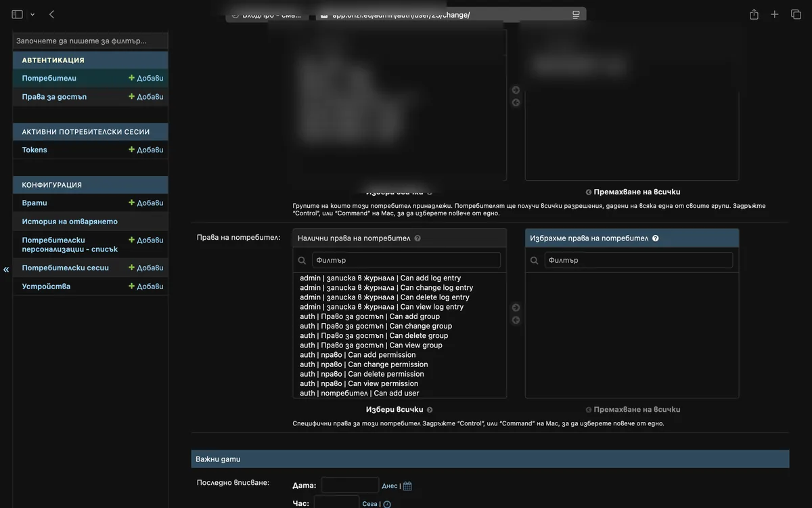Click Добави next to Tokens

click(146, 150)
